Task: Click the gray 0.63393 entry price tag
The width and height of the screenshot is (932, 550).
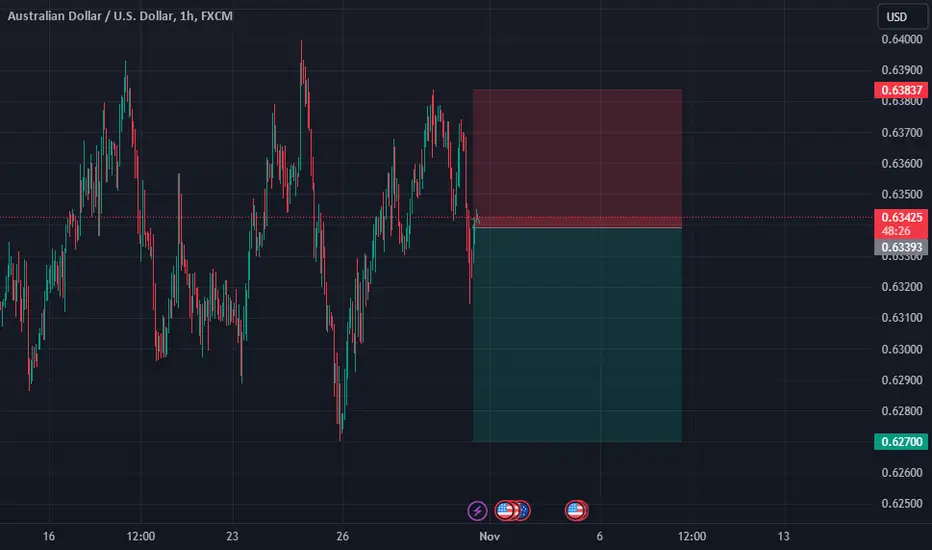Action: tap(901, 247)
